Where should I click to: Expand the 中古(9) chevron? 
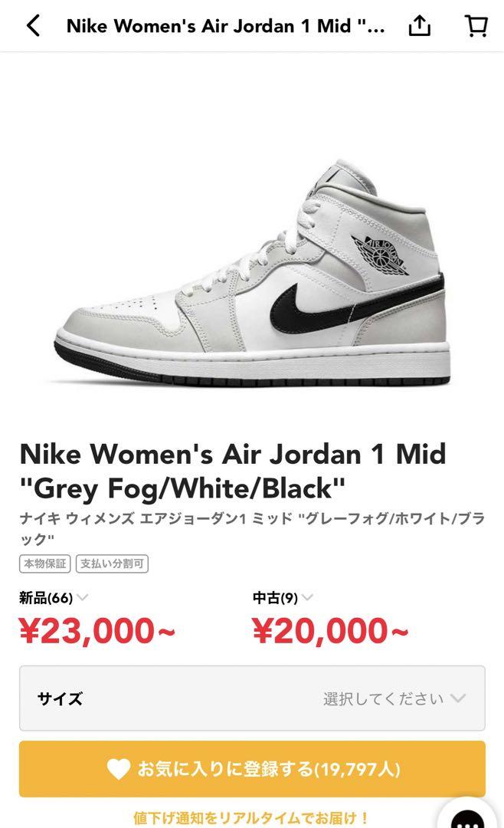(307, 598)
